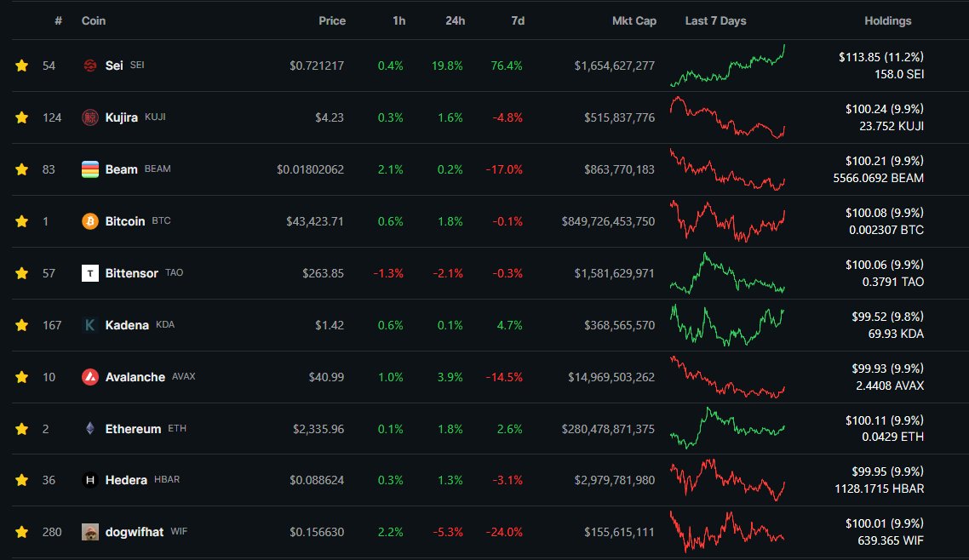Click Bittensor's -2.1% 24h change

448,273
